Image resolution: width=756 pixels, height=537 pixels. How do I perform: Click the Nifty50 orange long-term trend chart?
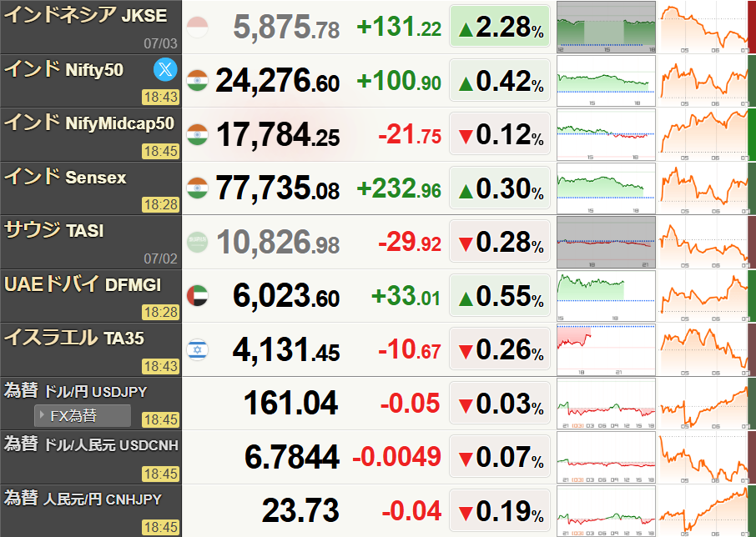point(703,81)
